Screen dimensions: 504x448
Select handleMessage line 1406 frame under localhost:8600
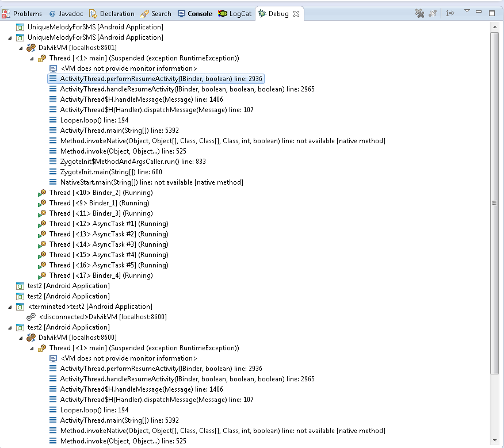click(x=142, y=389)
